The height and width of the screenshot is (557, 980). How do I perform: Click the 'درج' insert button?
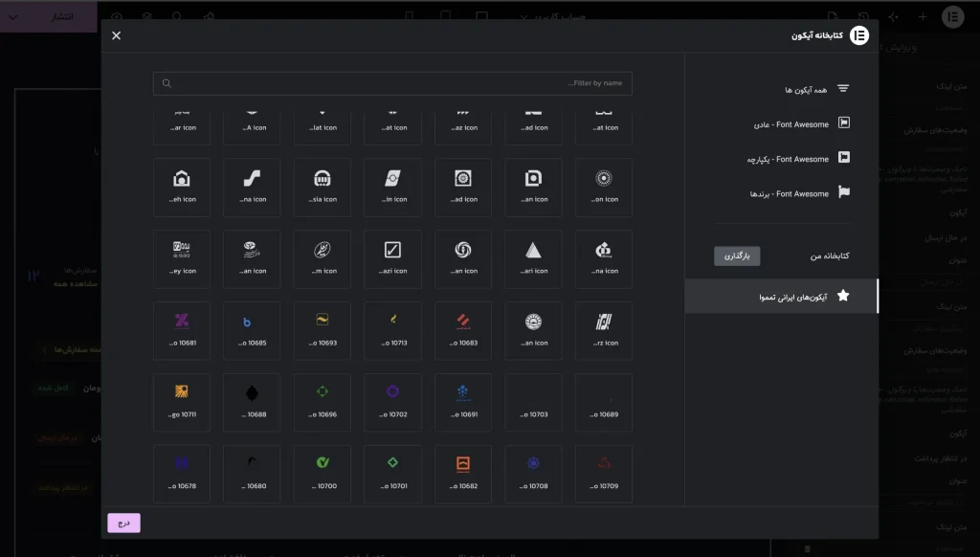(123, 524)
